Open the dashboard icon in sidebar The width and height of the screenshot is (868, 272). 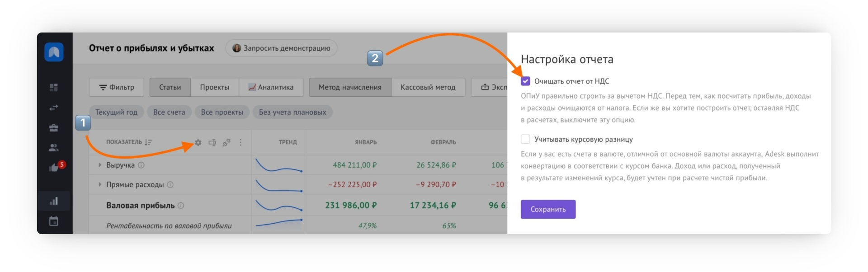tap(54, 87)
